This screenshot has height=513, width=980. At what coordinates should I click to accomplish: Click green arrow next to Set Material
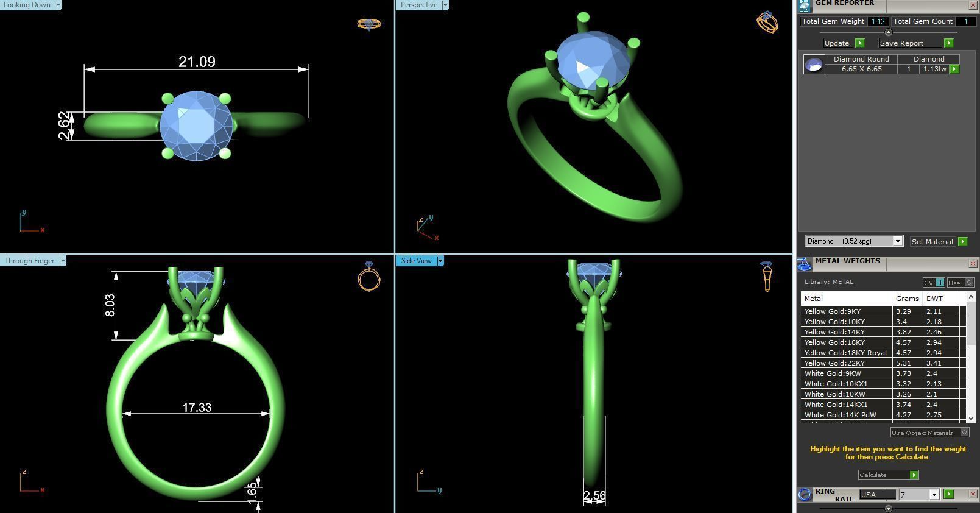click(962, 242)
